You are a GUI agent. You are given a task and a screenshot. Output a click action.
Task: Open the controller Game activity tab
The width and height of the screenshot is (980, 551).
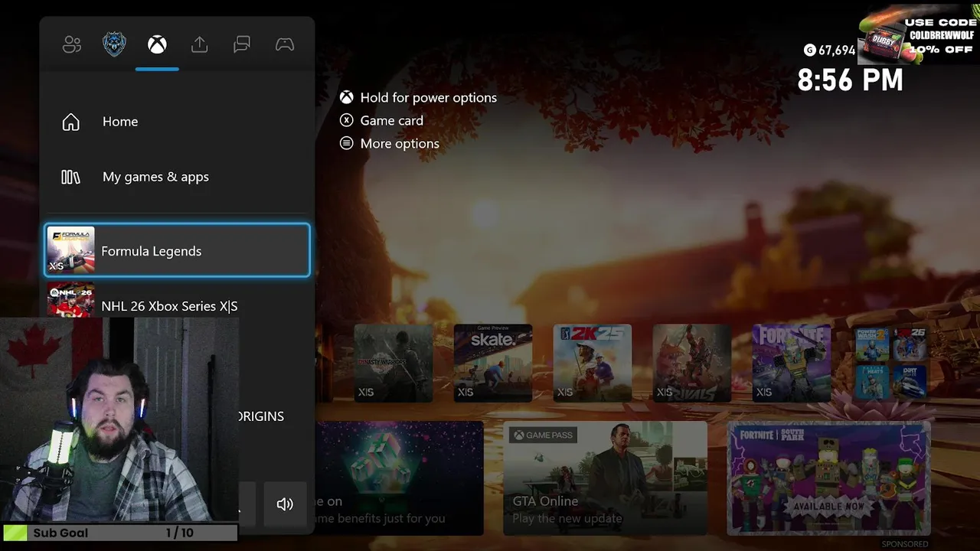pos(285,45)
